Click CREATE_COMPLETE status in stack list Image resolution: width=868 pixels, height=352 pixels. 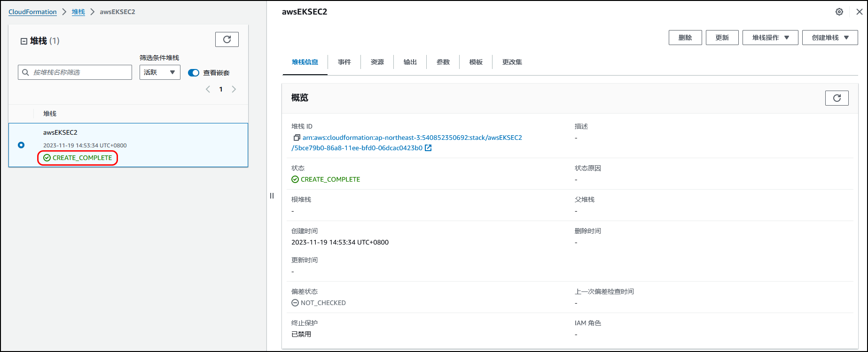click(x=78, y=158)
